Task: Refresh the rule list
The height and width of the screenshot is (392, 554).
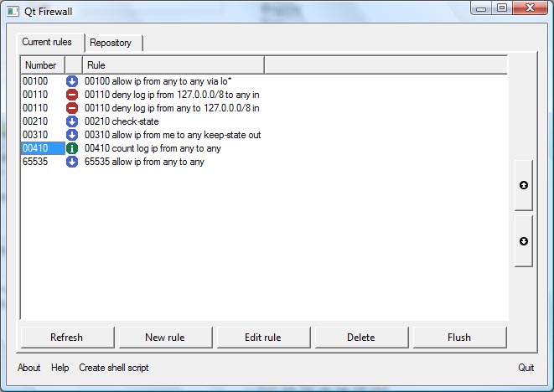Action: tap(67, 338)
